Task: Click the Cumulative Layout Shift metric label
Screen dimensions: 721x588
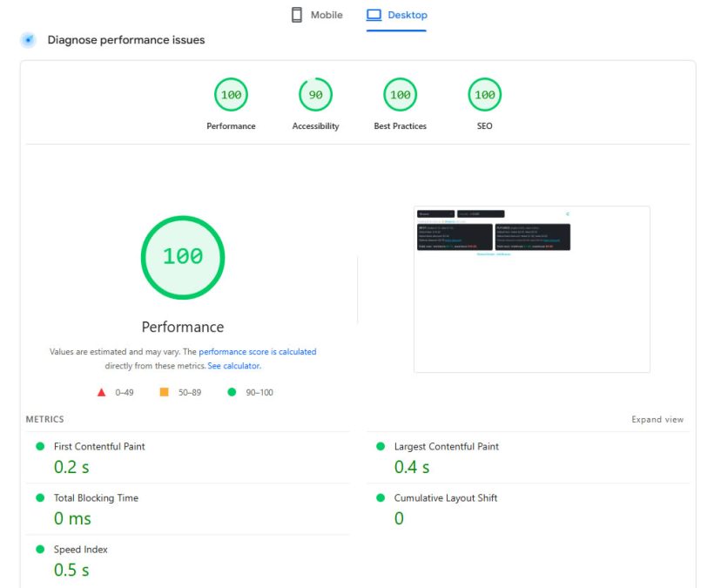Action: pyautogui.click(x=446, y=497)
